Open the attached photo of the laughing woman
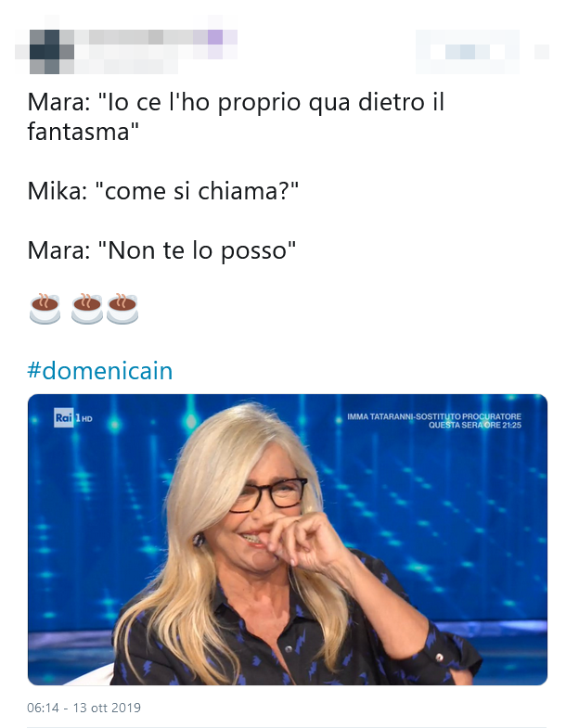 click(288, 540)
